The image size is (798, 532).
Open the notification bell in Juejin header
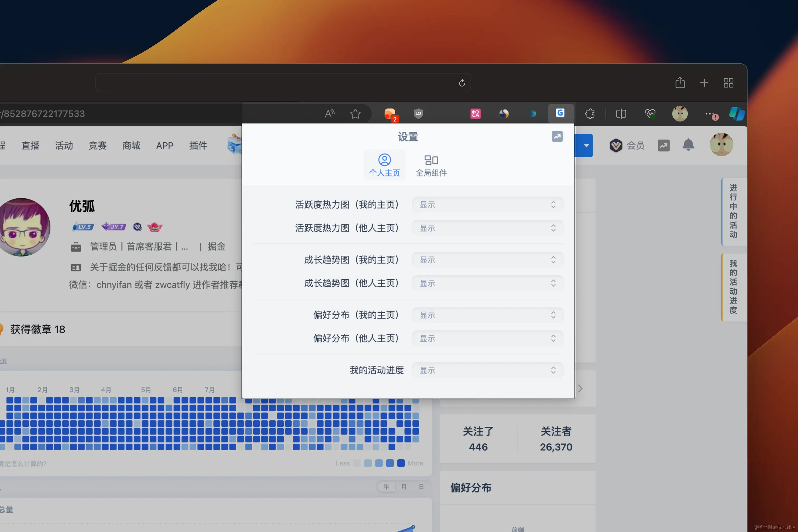(x=688, y=145)
